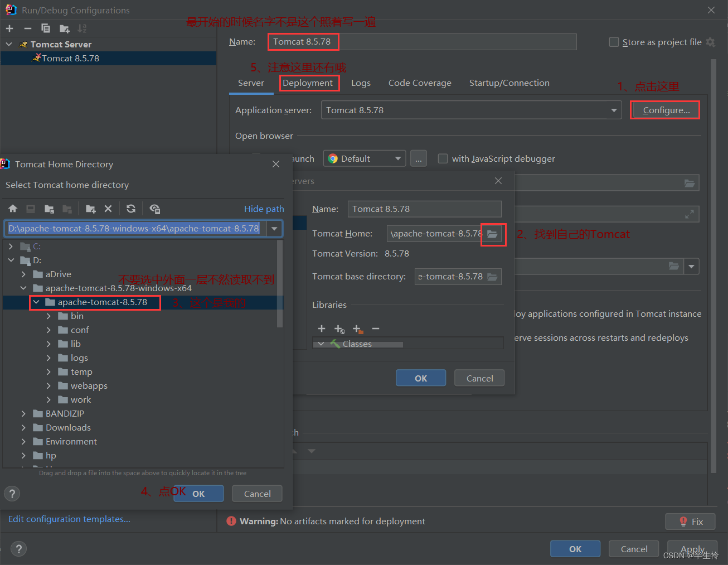Open the Code Coverage tab
728x565 pixels.
[x=420, y=83]
